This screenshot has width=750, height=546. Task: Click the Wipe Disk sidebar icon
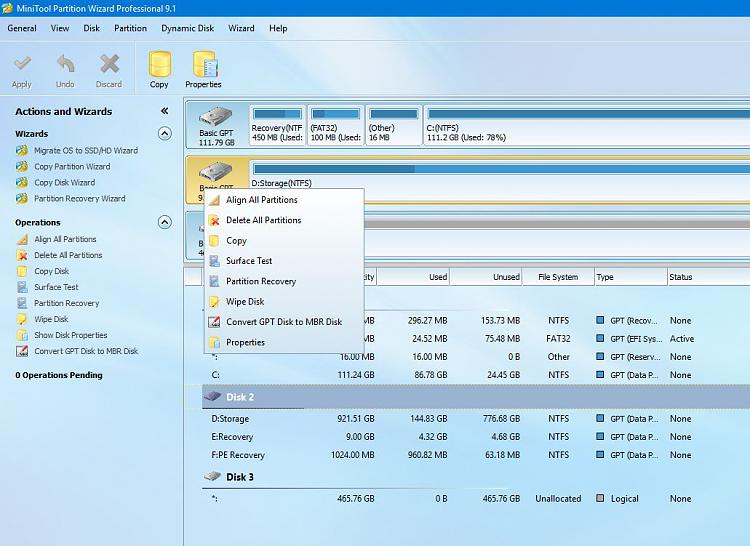coord(22,319)
